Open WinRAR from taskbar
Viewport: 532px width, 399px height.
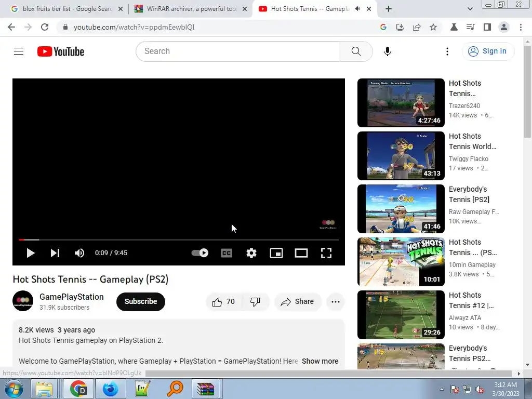coord(206,389)
